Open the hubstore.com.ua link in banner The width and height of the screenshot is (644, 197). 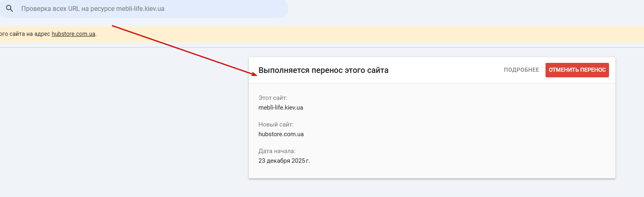74,34
